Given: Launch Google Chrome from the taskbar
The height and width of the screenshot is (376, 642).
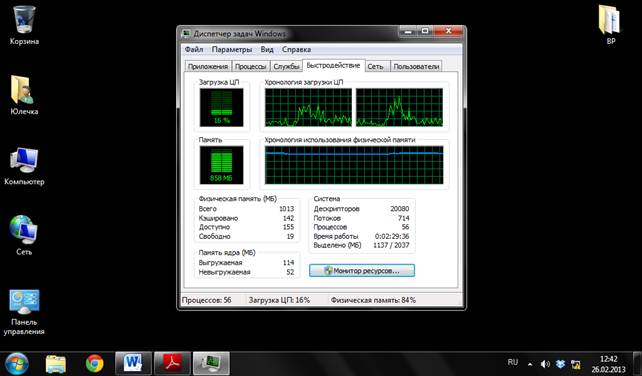Looking at the screenshot, I should [95, 363].
